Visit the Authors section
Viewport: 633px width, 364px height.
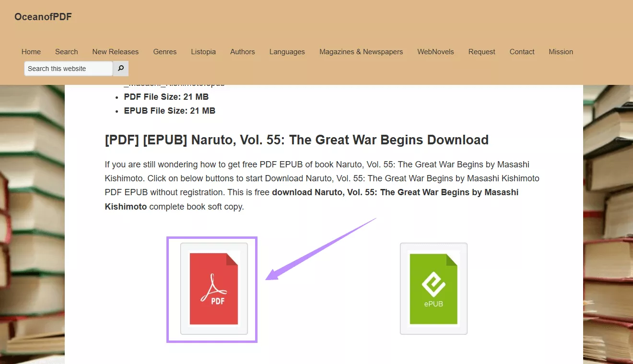tap(242, 51)
